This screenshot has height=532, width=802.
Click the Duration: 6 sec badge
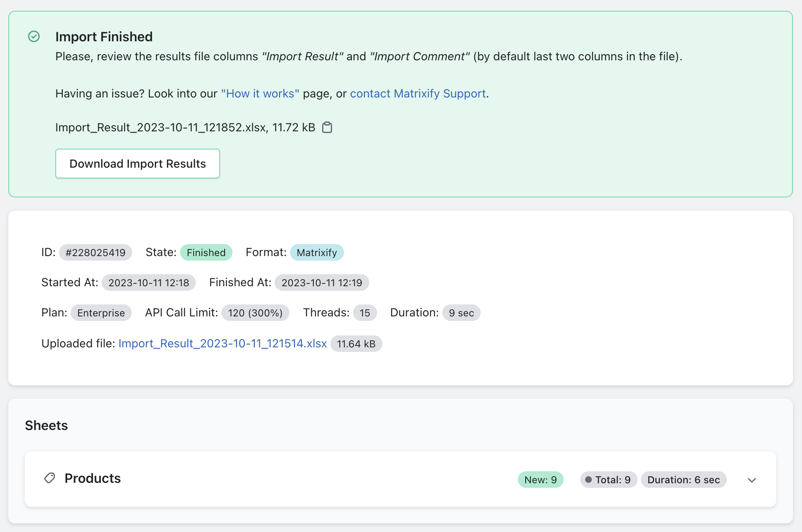[683, 480]
